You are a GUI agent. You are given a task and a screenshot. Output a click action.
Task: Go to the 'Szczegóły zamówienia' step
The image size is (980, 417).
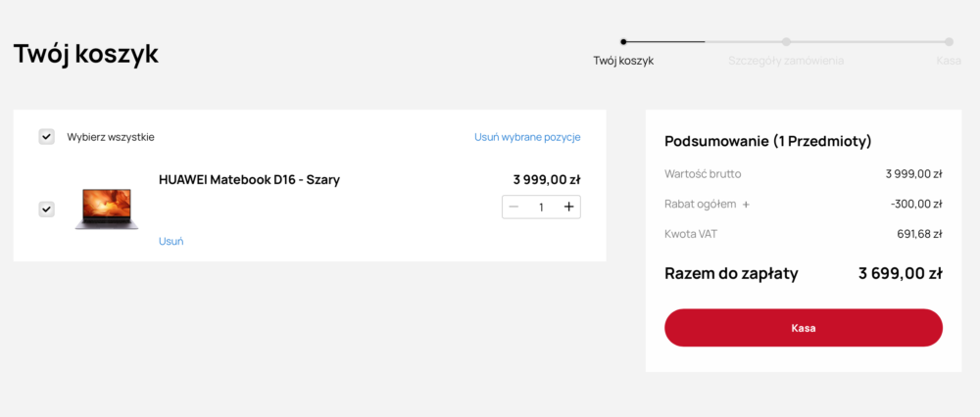[786, 61]
